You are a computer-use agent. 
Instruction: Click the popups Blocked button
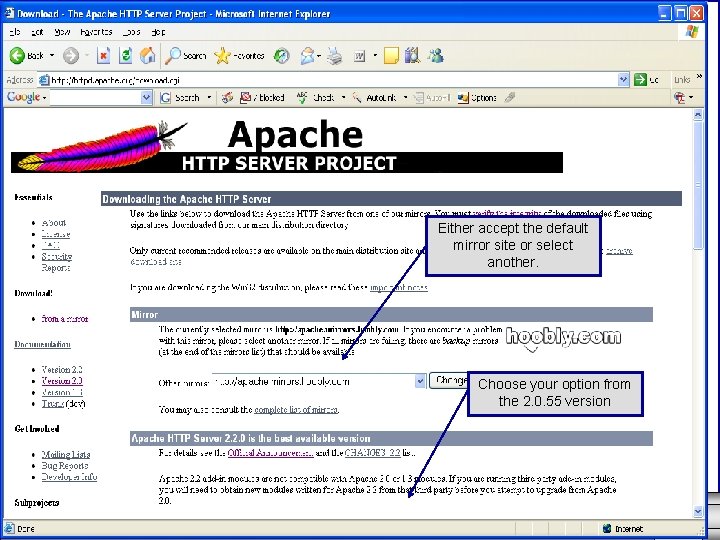[262, 98]
